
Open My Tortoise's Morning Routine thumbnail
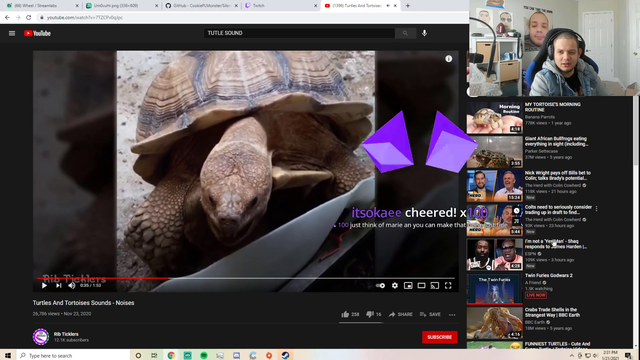click(494, 118)
